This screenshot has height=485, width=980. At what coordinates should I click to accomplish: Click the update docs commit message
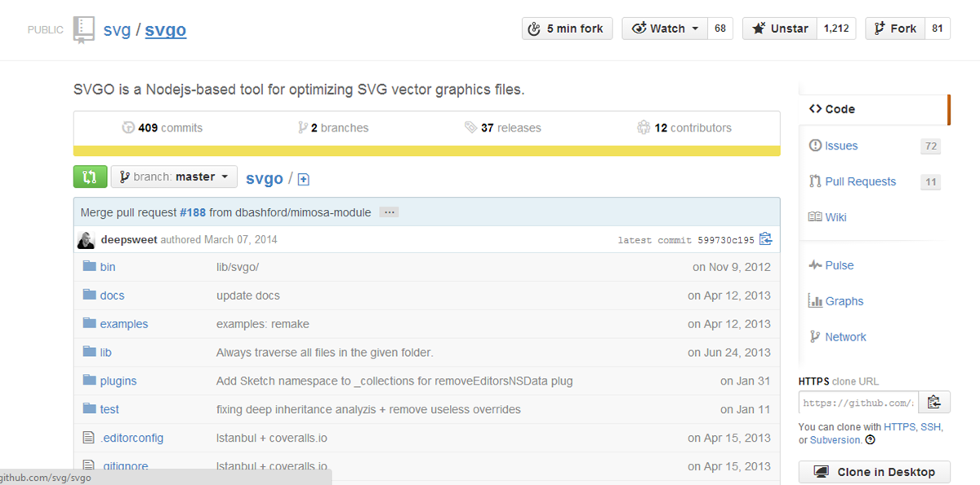click(248, 296)
